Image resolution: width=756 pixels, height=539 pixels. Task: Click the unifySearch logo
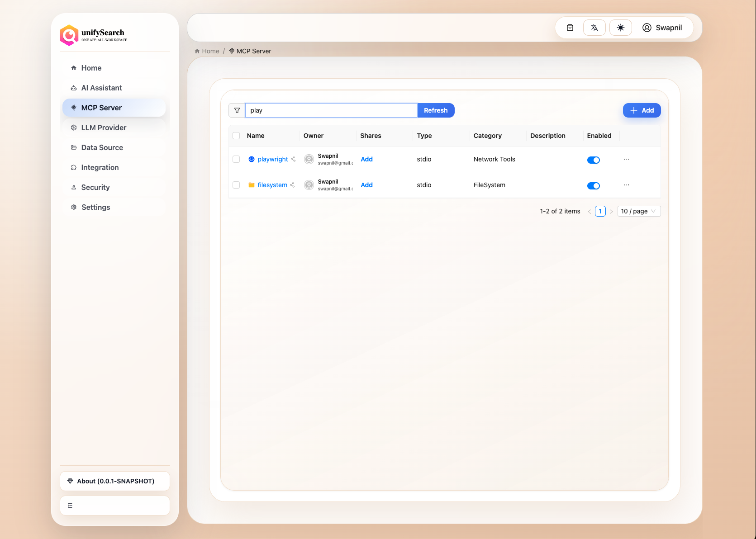pyautogui.click(x=69, y=35)
